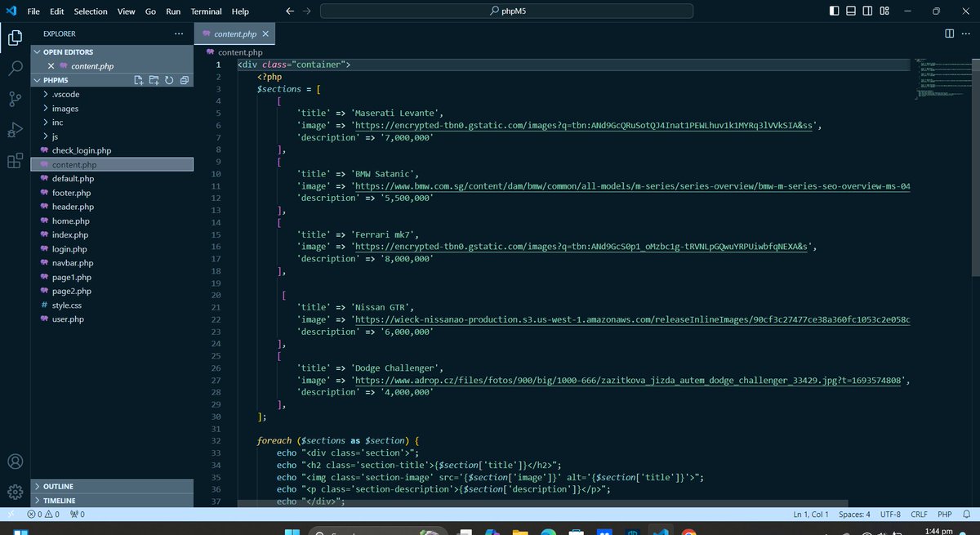This screenshot has width=980, height=535.
Task: Open Explorer views and more actions ellipsis
Action: [x=179, y=33]
